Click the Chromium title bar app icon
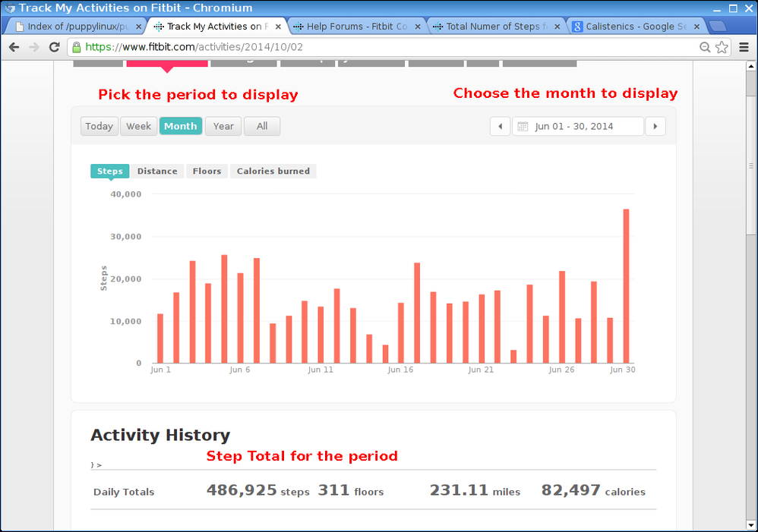The height and width of the screenshot is (532, 758). [10, 8]
